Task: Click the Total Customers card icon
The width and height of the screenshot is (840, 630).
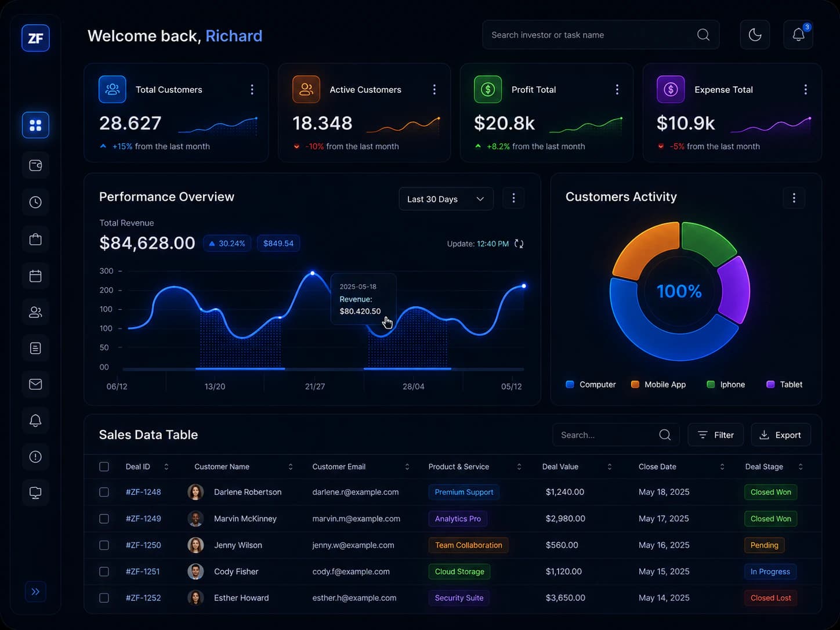Action: 113,89
